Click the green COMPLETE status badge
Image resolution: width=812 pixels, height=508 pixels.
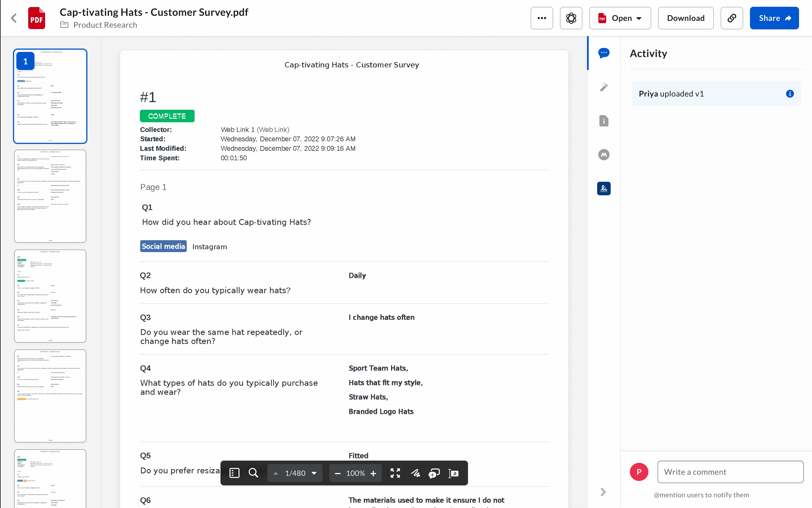coord(167,116)
